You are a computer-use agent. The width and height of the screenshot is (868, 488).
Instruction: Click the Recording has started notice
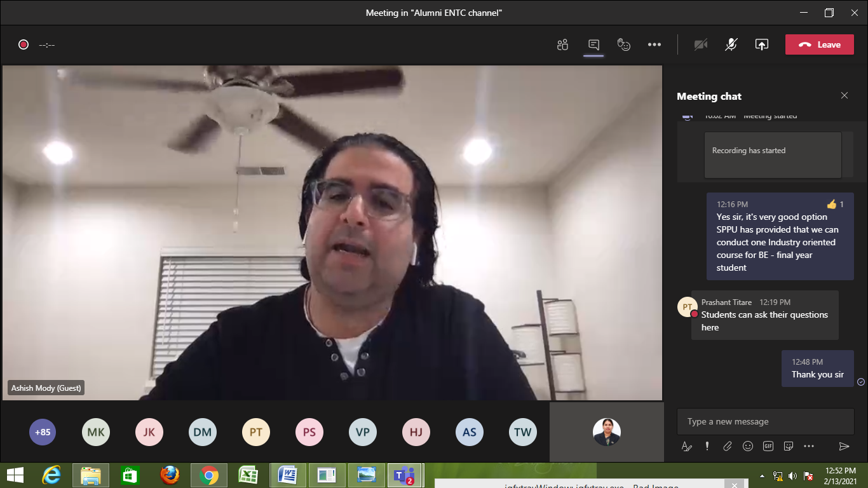coord(773,154)
